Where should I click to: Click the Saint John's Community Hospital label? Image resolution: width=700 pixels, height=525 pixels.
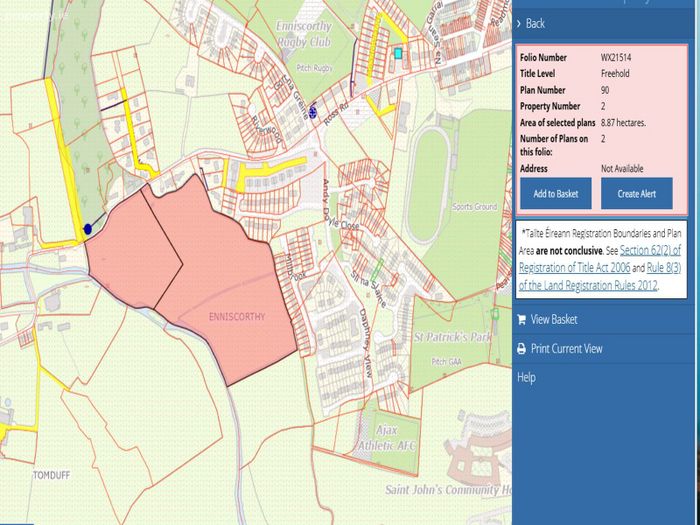coord(448,490)
